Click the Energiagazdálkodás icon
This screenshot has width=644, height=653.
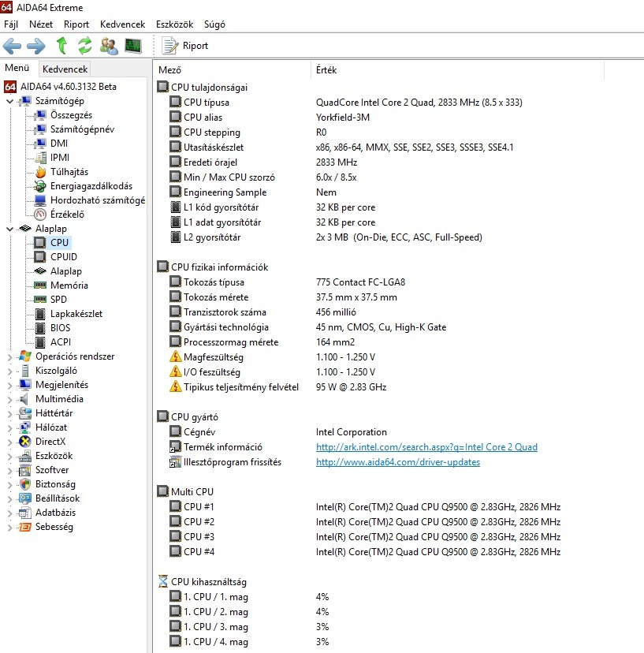coord(40,186)
